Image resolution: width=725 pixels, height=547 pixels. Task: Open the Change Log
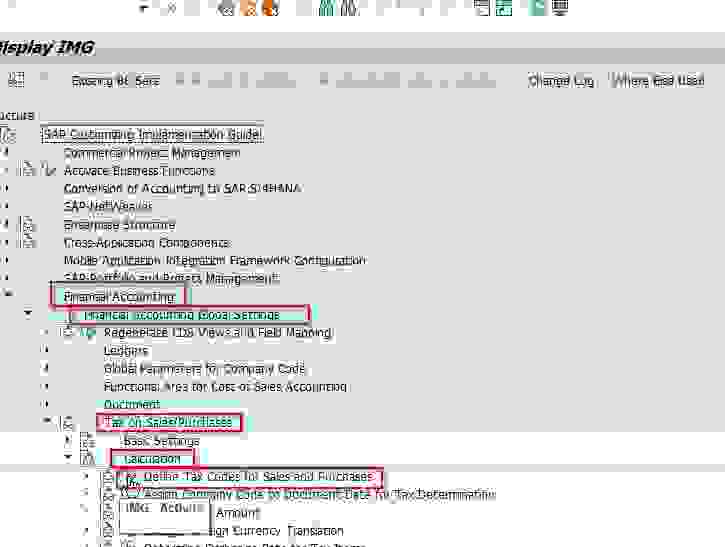point(561,81)
